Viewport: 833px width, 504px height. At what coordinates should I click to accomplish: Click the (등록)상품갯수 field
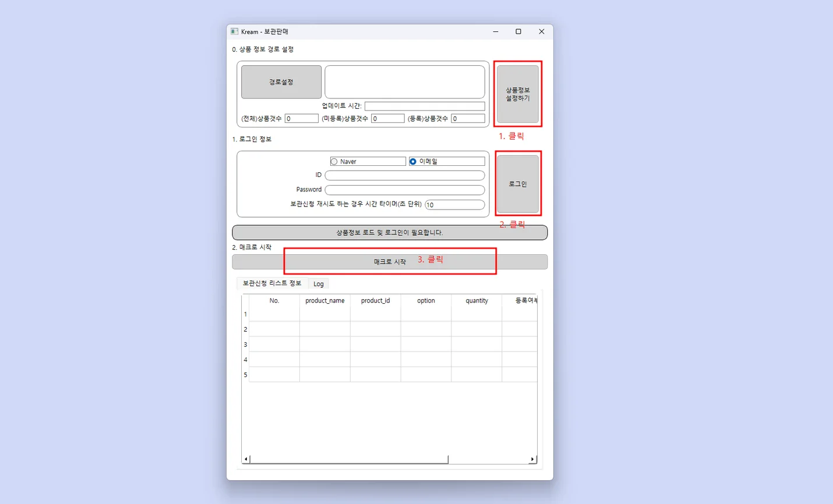point(468,118)
